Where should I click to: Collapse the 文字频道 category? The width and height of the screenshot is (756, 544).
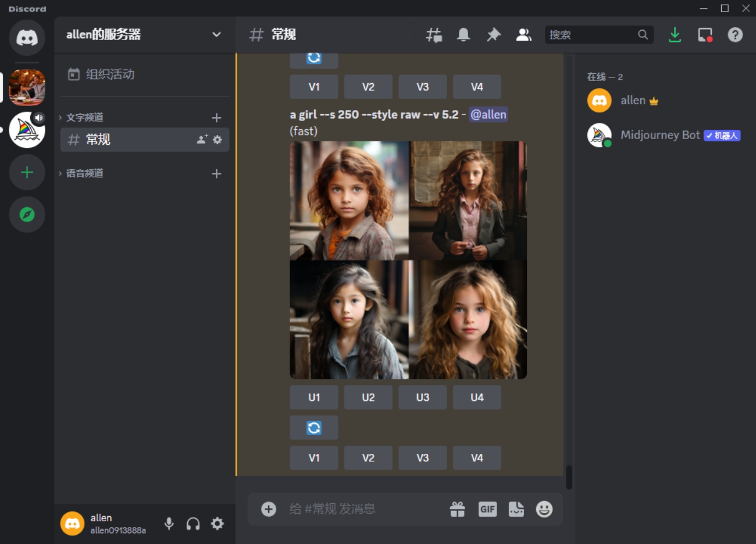(x=84, y=118)
